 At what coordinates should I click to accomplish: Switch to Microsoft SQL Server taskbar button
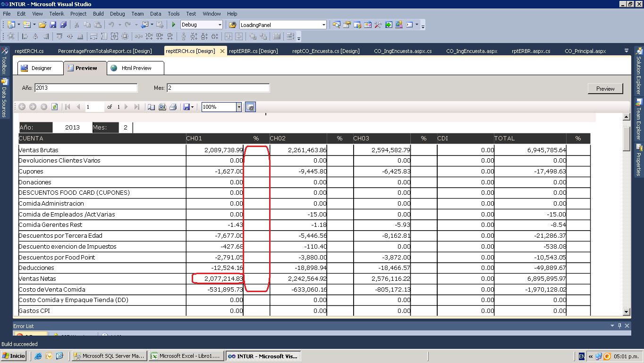[x=109, y=356]
